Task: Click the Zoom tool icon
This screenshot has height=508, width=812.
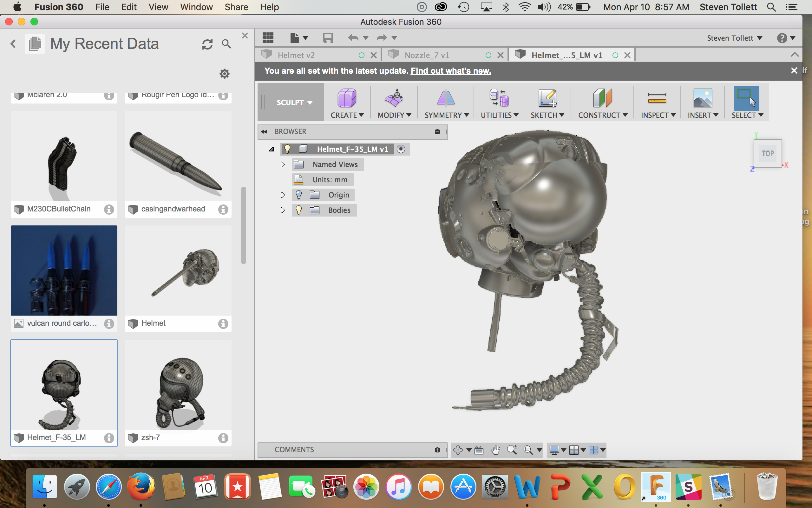Action: [x=512, y=450]
